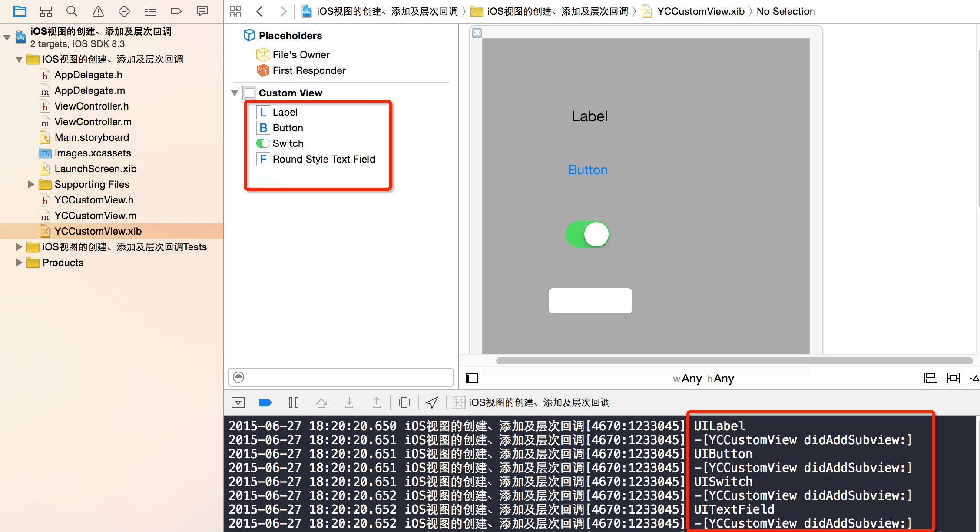The height and width of the screenshot is (532, 980).
Task: Collapse the Custom View outline item
Action: point(235,93)
